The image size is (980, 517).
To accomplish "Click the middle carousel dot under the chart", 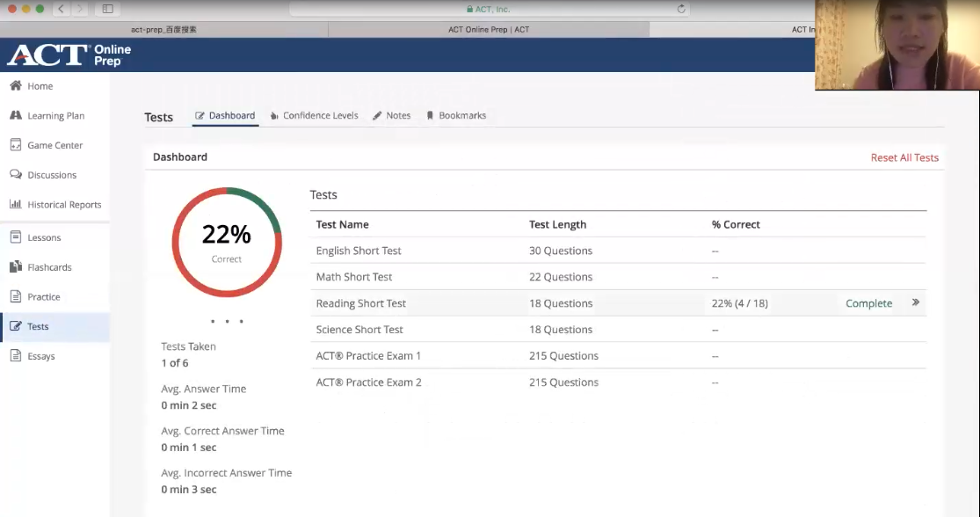I will point(227,321).
